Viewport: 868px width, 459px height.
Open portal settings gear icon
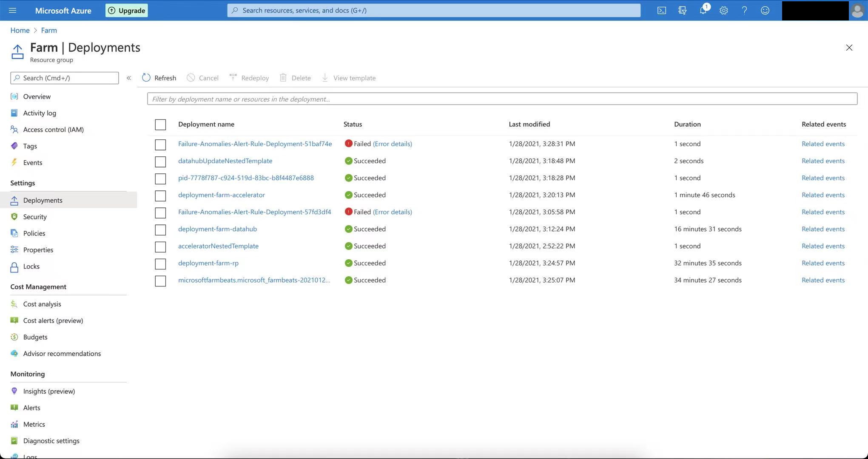point(724,11)
